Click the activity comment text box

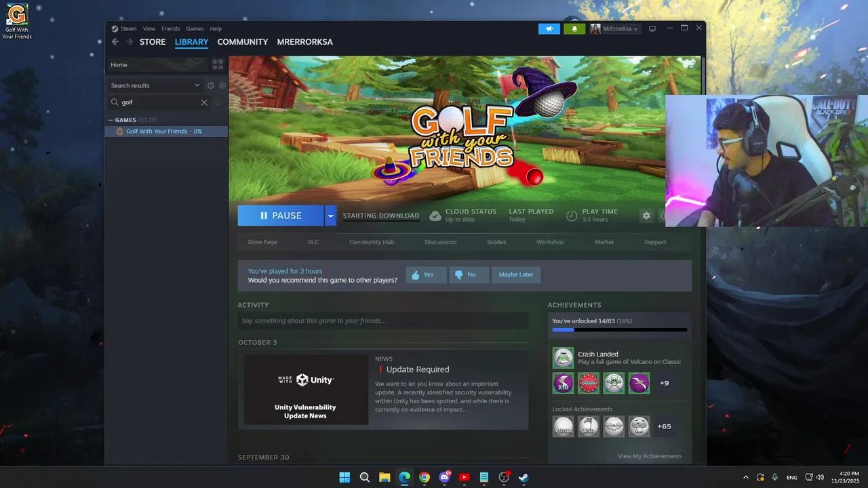click(x=383, y=321)
